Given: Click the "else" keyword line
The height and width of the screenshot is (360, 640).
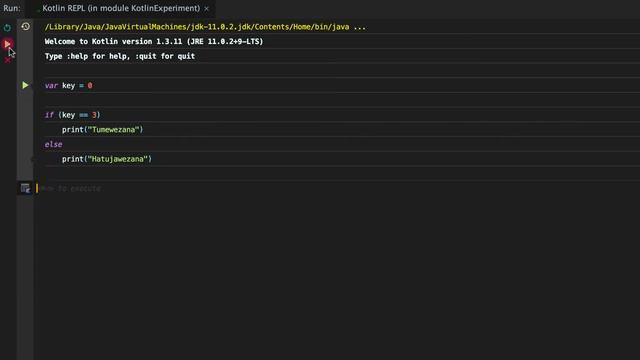Looking at the screenshot, I should 53,144.
